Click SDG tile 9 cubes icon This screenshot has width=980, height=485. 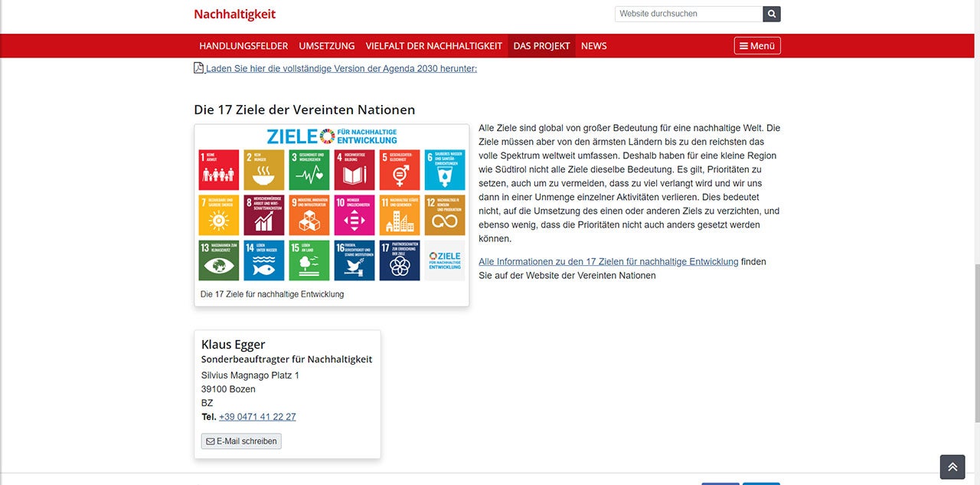(x=309, y=221)
